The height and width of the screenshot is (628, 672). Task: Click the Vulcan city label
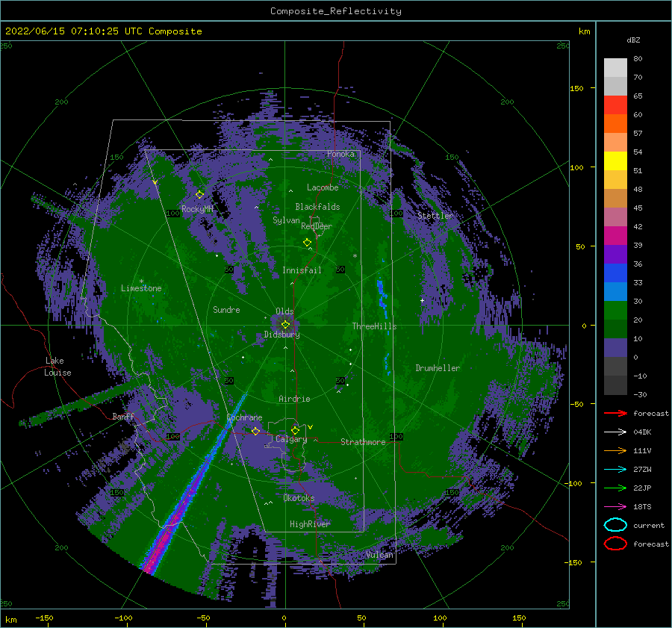click(x=379, y=555)
